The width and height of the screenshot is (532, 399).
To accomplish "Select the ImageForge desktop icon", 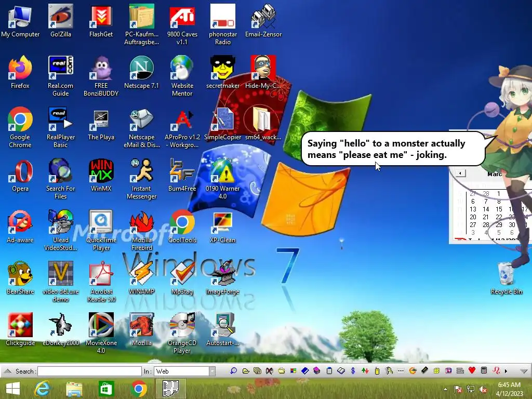I will tap(222, 278).
